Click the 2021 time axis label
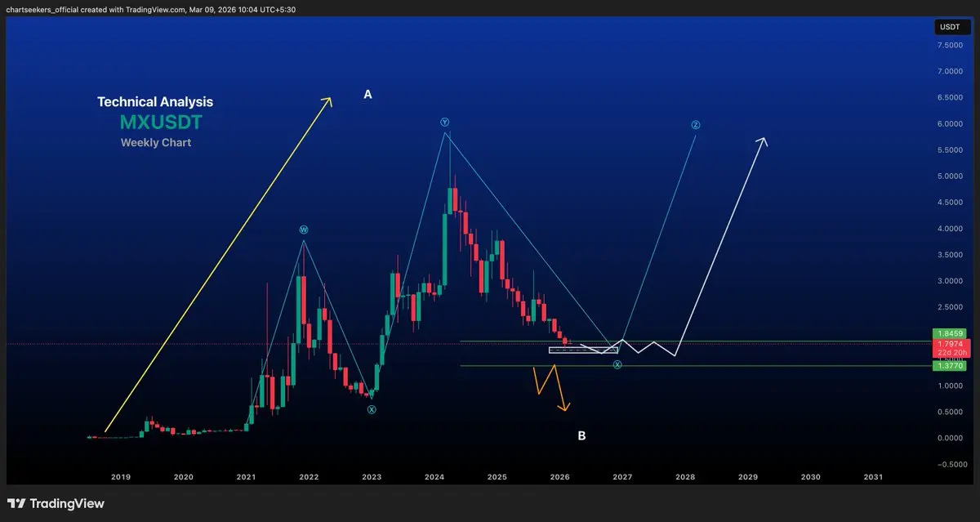 pyautogui.click(x=246, y=476)
